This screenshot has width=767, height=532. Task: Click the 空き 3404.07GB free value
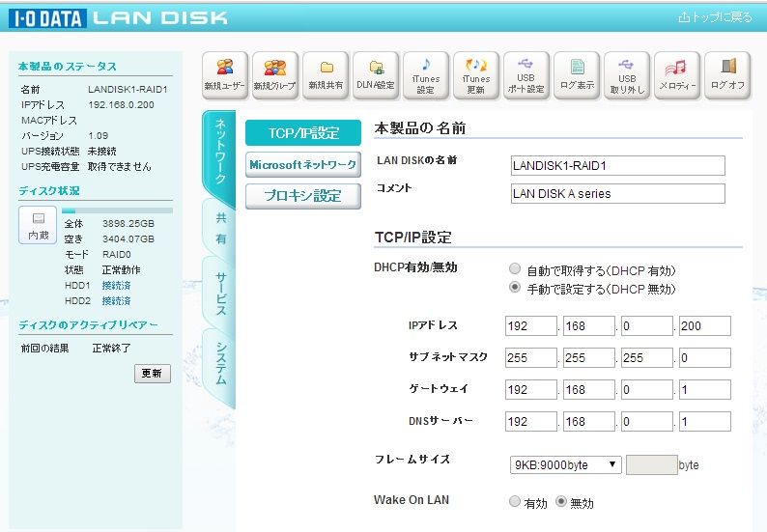[128, 239]
